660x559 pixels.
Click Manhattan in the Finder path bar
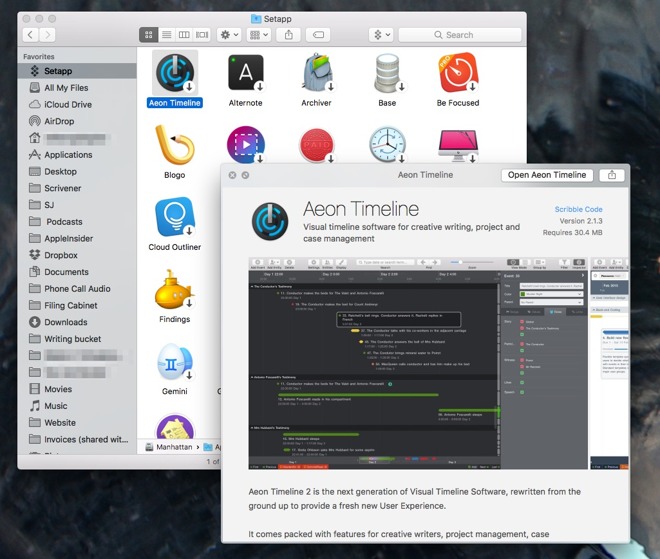pyautogui.click(x=169, y=447)
